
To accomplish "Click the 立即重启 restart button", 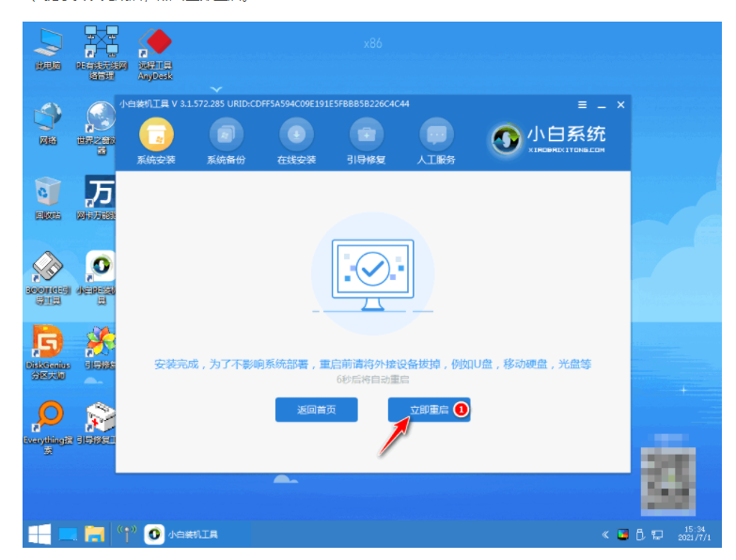I will click(429, 410).
